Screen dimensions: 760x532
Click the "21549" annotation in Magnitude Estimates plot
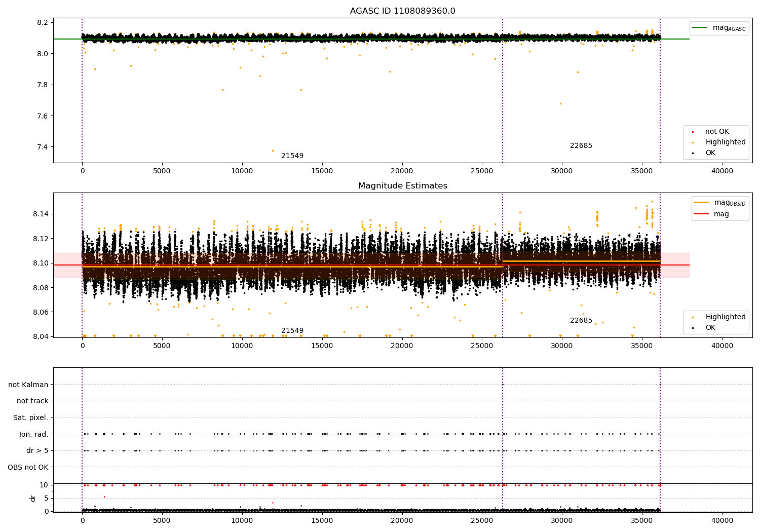[292, 331]
